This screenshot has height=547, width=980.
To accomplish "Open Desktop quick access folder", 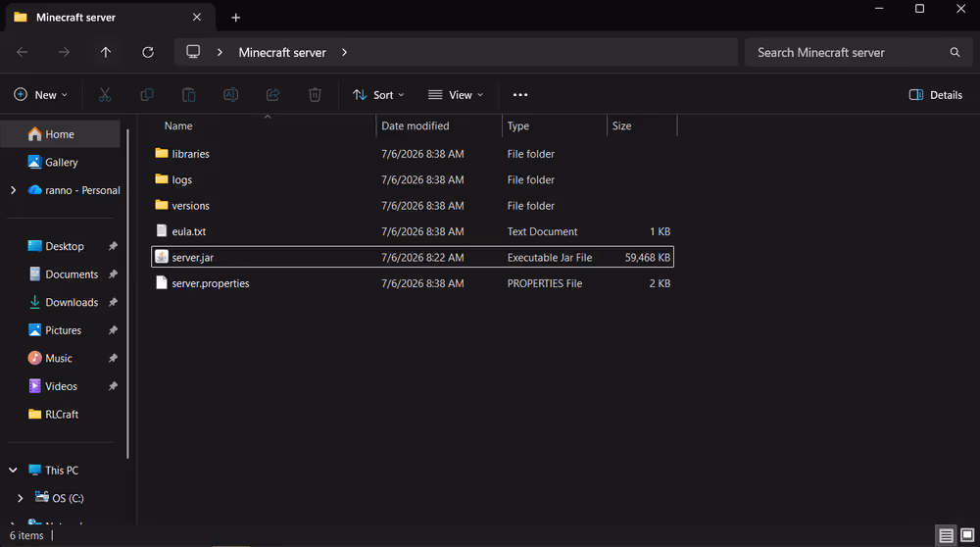I will click(x=64, y=246).
